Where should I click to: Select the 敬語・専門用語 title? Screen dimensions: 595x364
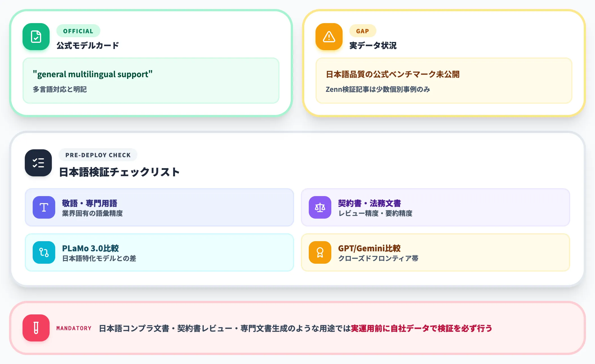point(90,203)
